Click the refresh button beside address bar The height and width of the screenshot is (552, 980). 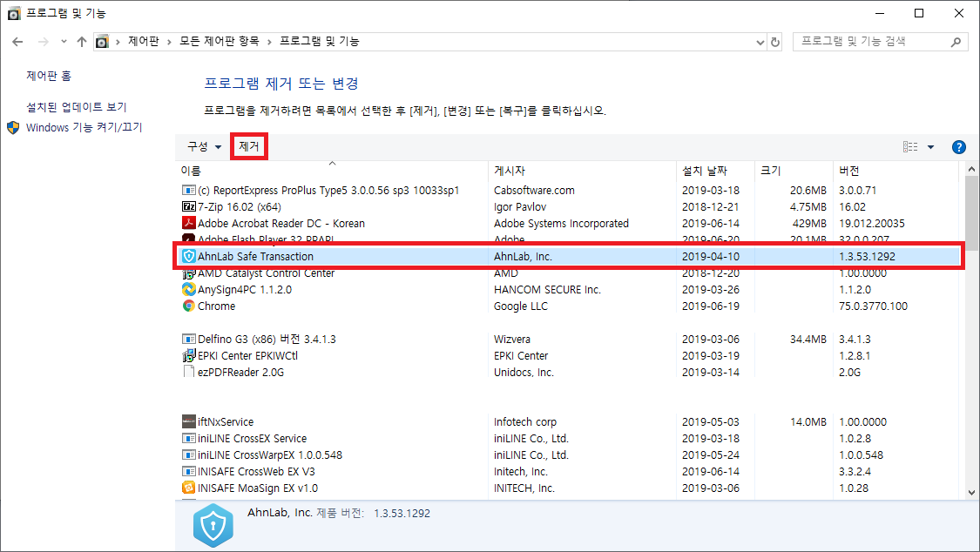pos(775,42)
